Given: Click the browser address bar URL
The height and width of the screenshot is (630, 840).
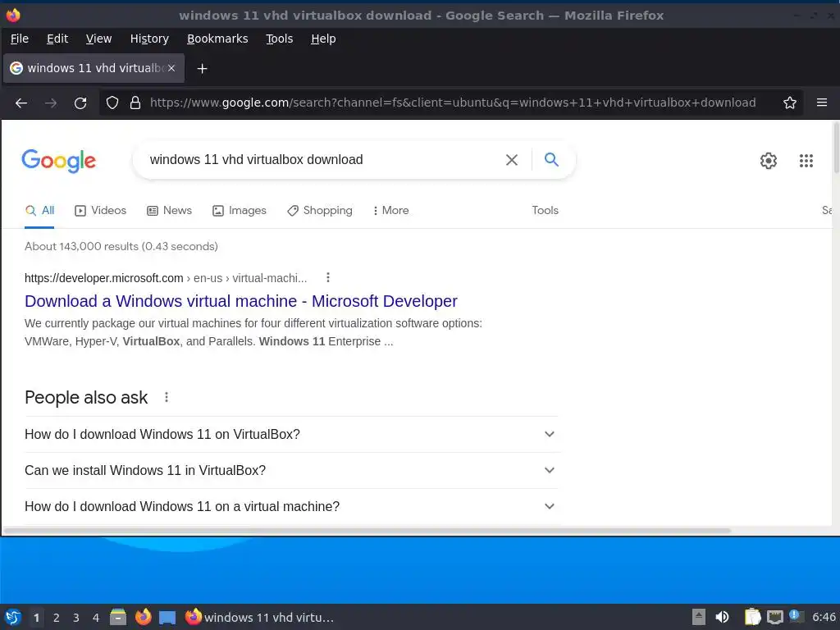Looking at the screenshot, I should point(453,103).
